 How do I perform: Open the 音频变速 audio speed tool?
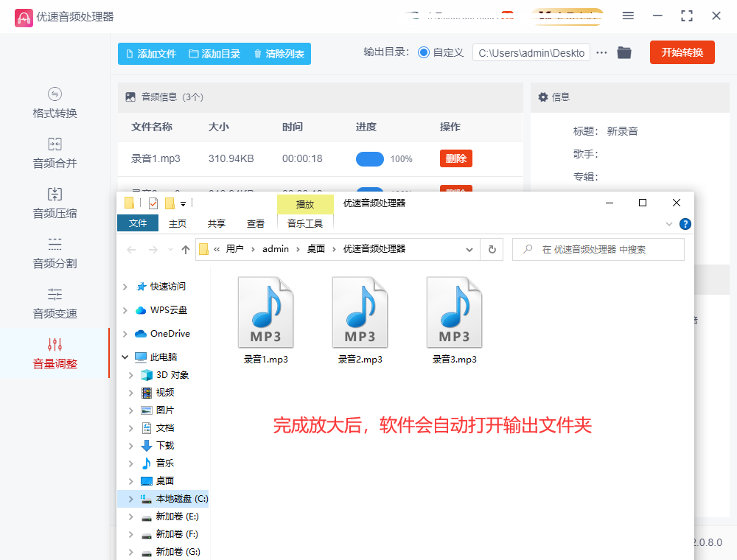click(x=55, y=304)
